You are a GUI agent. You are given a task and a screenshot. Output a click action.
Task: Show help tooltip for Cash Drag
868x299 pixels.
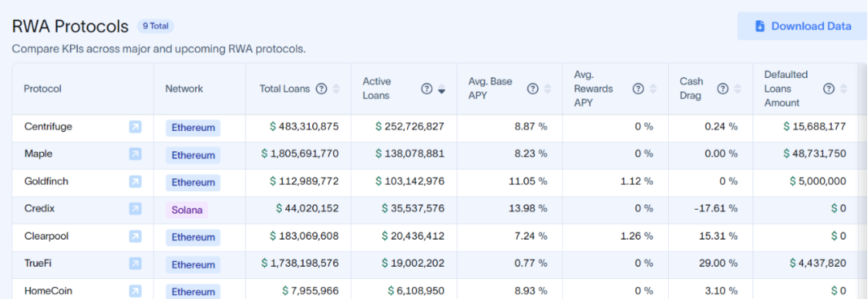click(x=723, y=88)
